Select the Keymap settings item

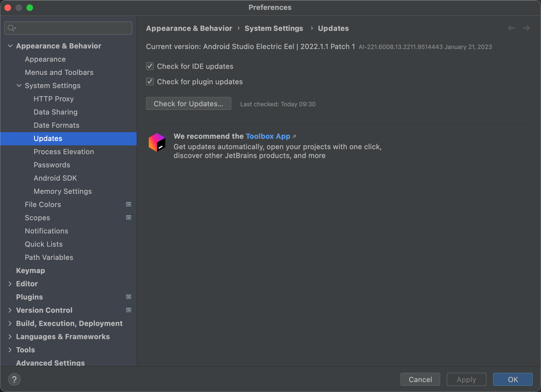(x=30, y=271)
